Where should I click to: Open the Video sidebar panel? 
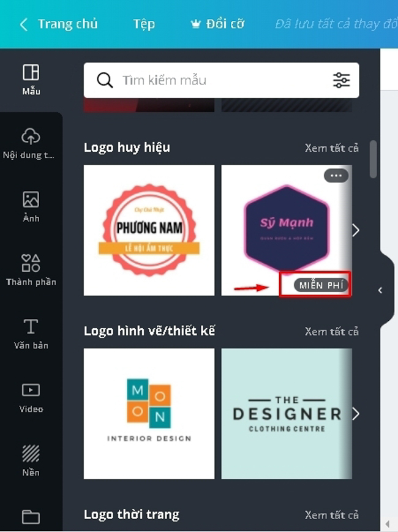pyautogui.click(x=31, y=398)
